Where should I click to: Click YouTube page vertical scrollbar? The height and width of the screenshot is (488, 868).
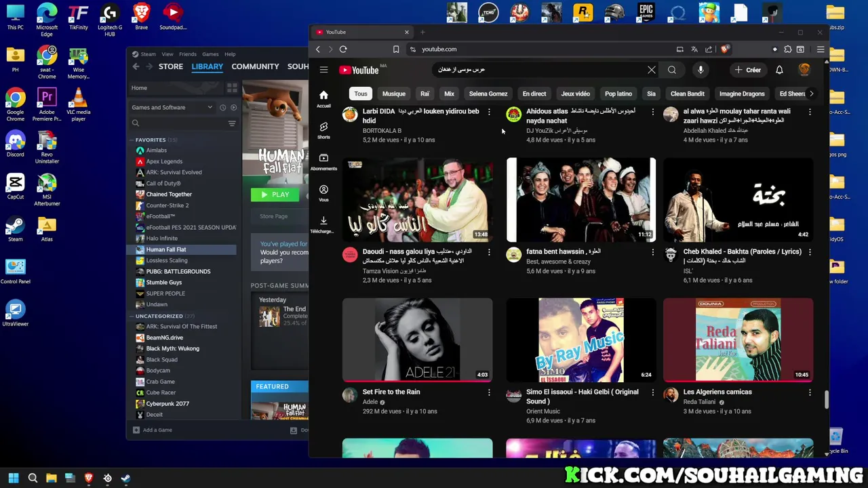826,399
